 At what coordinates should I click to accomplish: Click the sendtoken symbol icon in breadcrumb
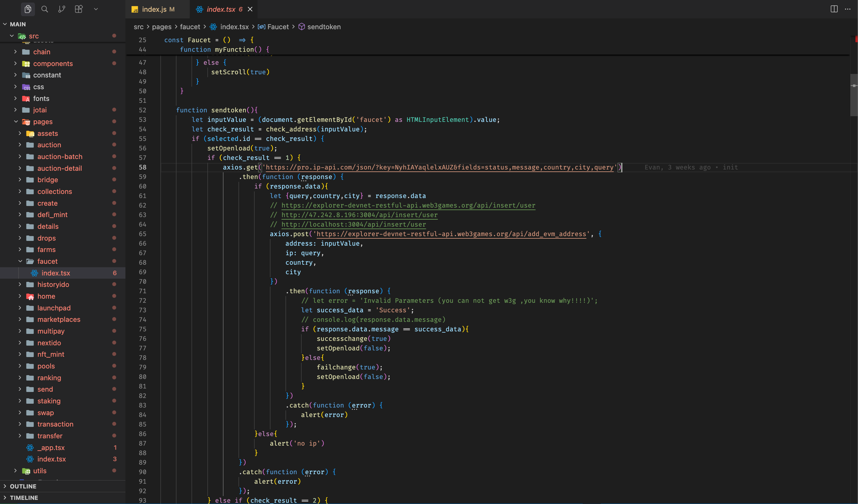[301, 27]
